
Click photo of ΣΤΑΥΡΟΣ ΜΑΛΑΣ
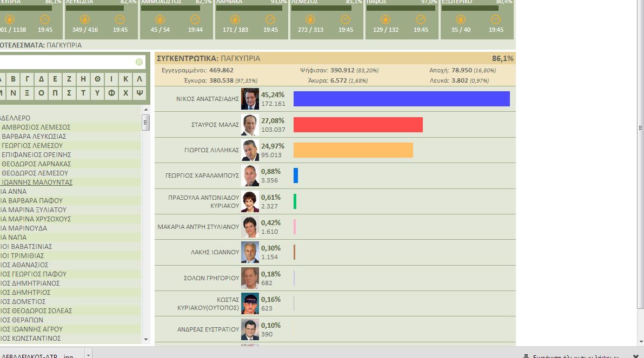click(x=250, y=125)
